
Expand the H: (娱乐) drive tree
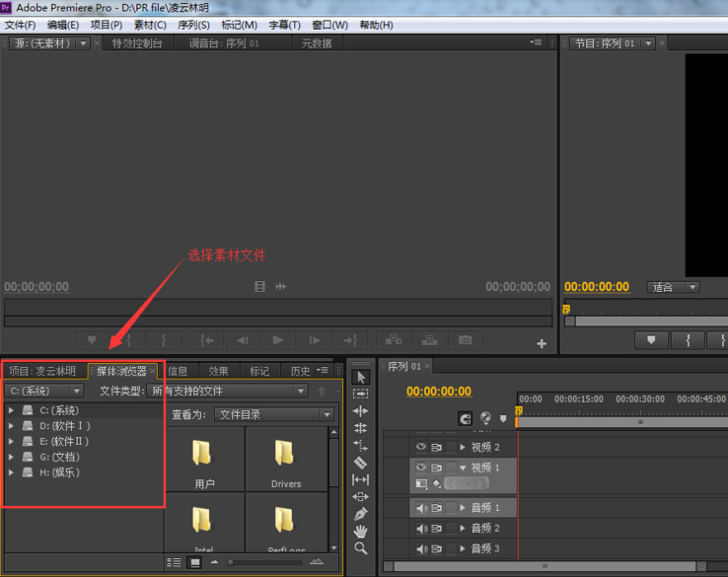click(x=11, y=472)
